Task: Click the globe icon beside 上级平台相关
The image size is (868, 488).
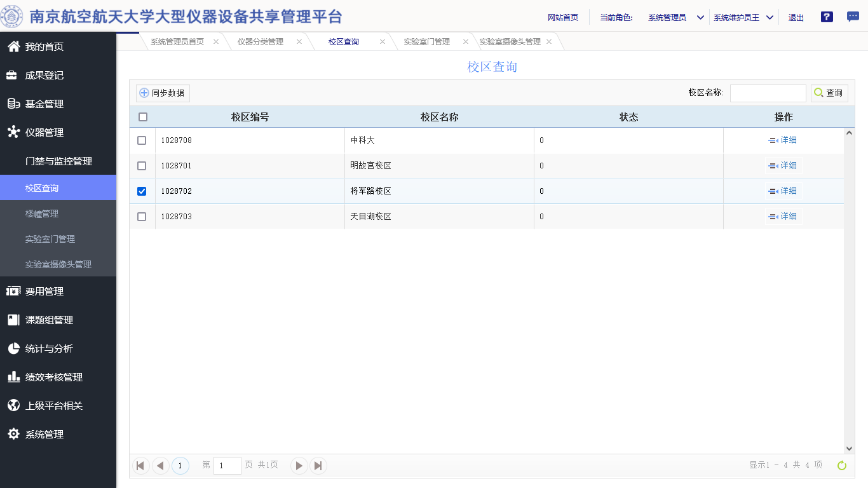Action: (13, 405)
